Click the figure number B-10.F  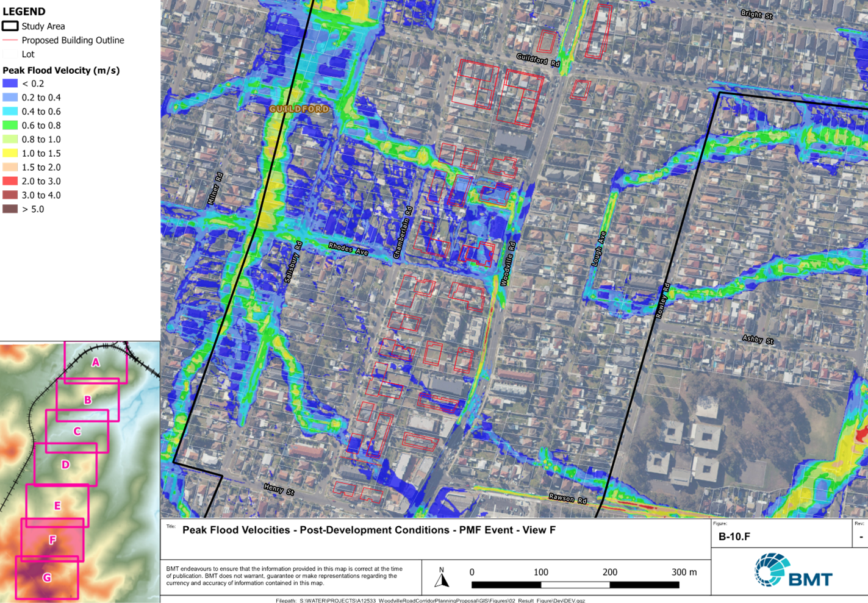[734, 537]
